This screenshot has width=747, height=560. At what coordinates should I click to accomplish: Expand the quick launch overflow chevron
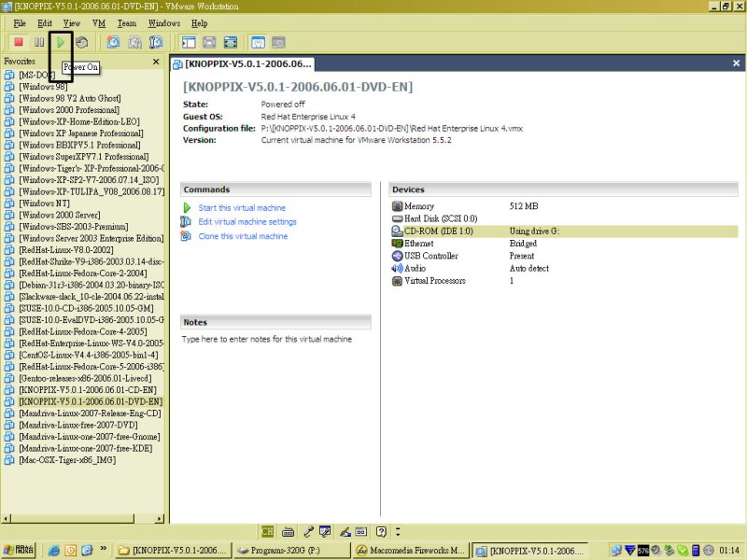(103, 549)
